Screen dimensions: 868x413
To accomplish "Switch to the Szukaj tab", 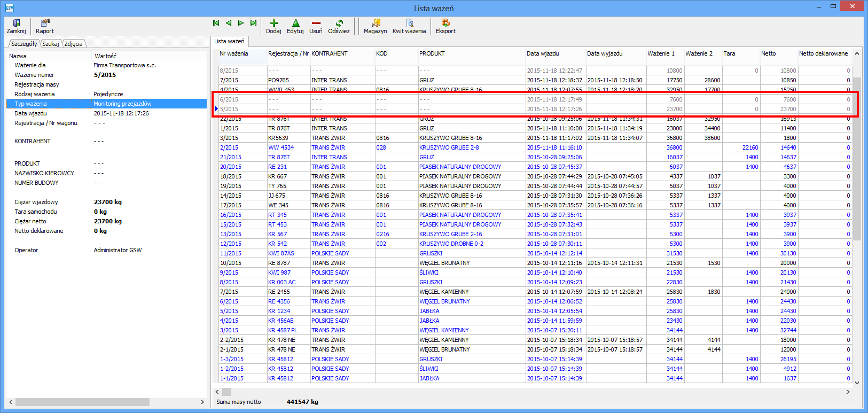I will coord(51,44).
